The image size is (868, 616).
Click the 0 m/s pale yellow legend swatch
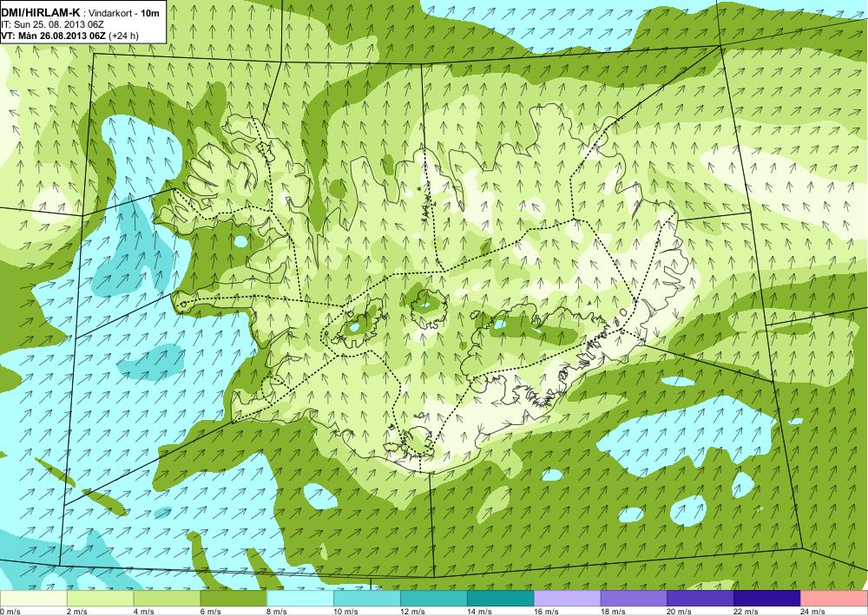pos(33,599)
